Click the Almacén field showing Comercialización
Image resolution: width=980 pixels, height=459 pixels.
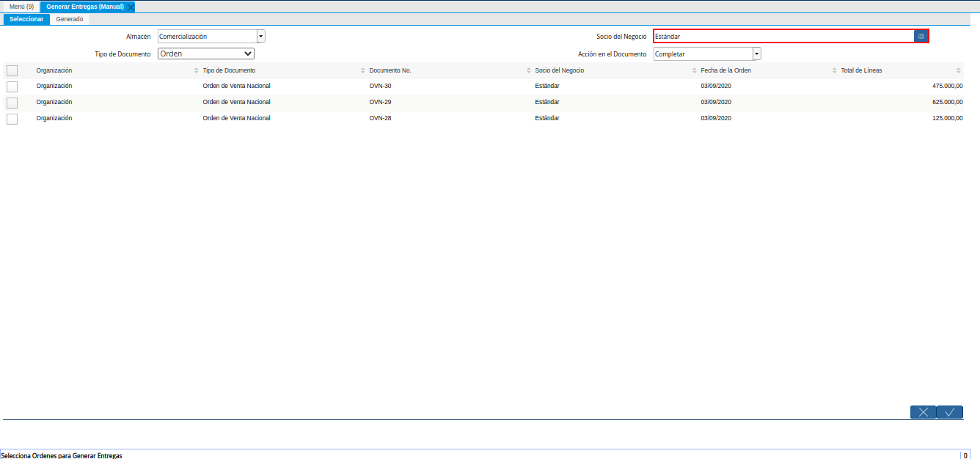tap(208, 36)
